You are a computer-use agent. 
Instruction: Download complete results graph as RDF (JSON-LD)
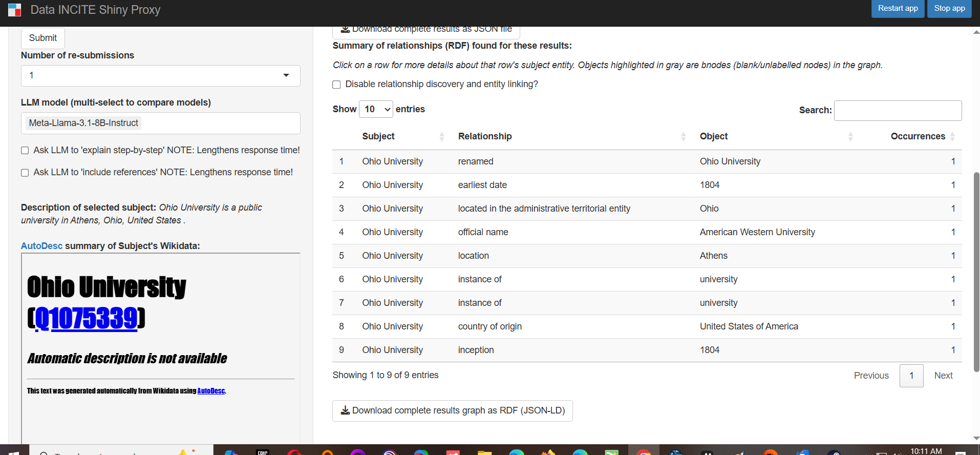point(453,411)
